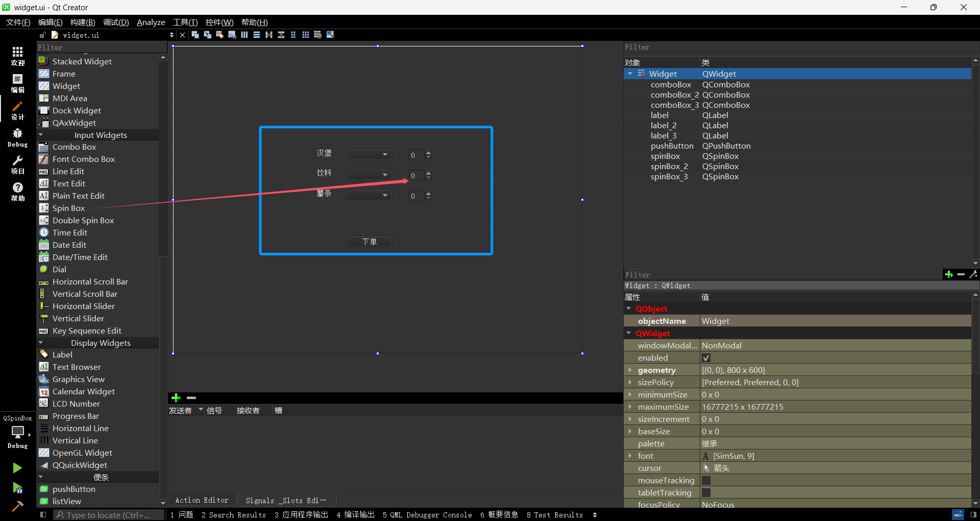Add dynamic property with green plus
The image size is (980, 521).
[949, 275]
